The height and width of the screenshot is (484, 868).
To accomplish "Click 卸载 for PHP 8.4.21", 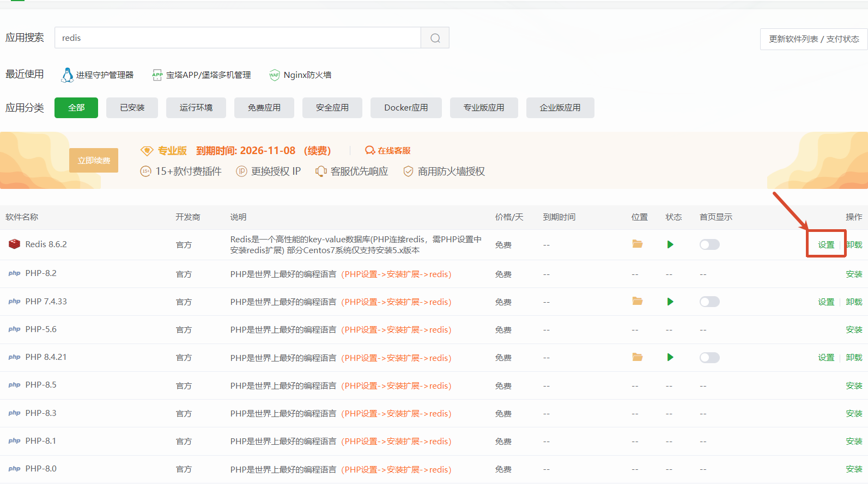I will click(x=854, y=358).
